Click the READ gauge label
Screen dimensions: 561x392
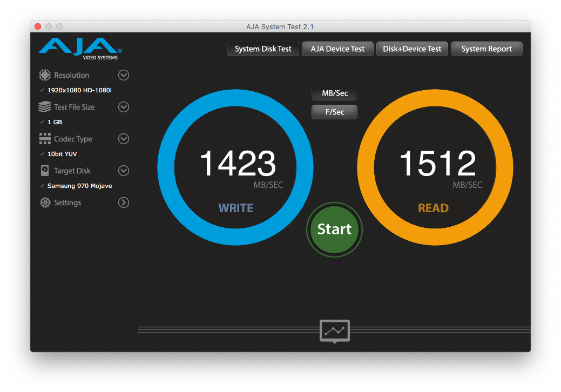point(433,208)
